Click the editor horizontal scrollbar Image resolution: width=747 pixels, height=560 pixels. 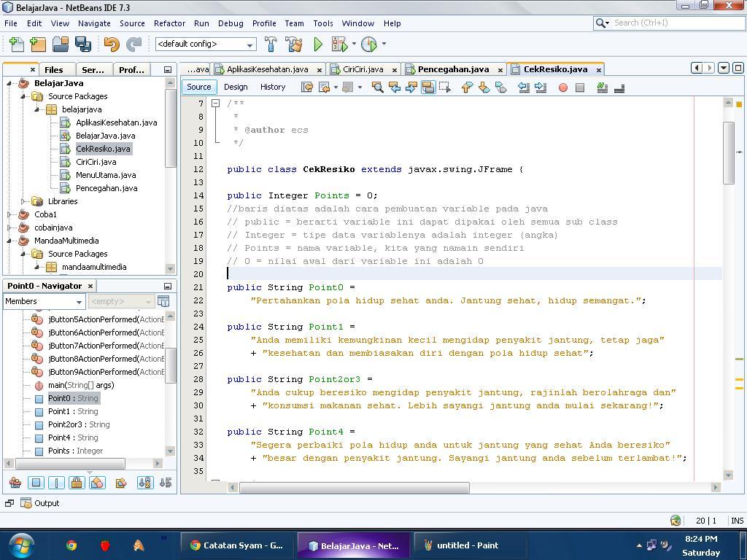[x=354, y=488]
